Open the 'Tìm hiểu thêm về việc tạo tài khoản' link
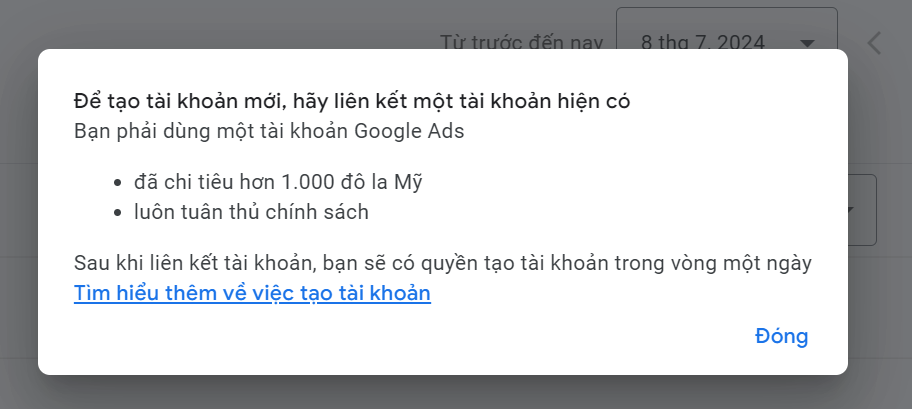The image size is (912, 409). tap(252, 294)
